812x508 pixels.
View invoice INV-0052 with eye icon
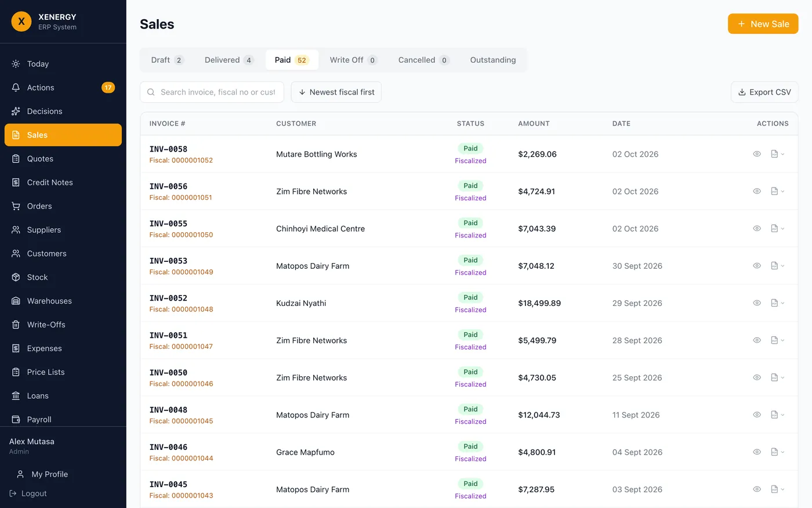[757, 303]
